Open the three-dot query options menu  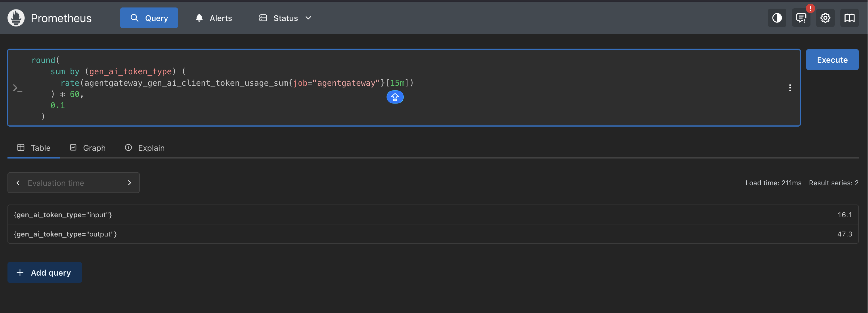click(x=790, y=88)
